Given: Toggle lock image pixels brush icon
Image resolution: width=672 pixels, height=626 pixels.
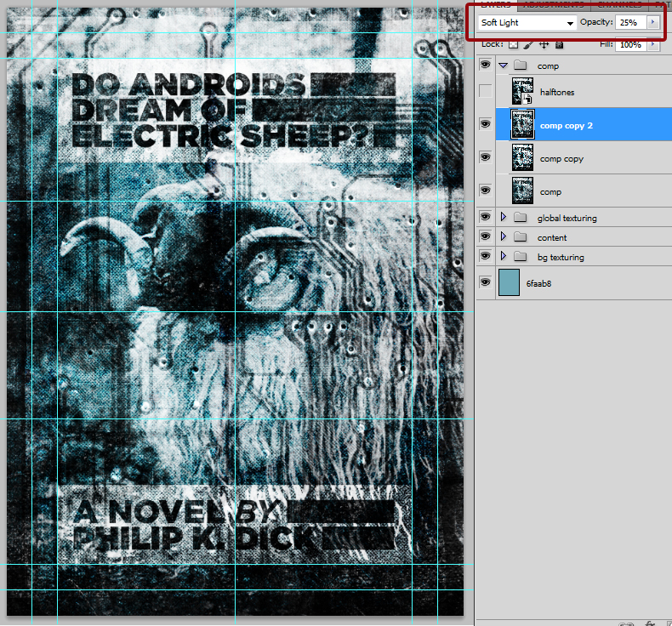Looking at the screenshot, I should pyautogui.click(x=528, y=44).
